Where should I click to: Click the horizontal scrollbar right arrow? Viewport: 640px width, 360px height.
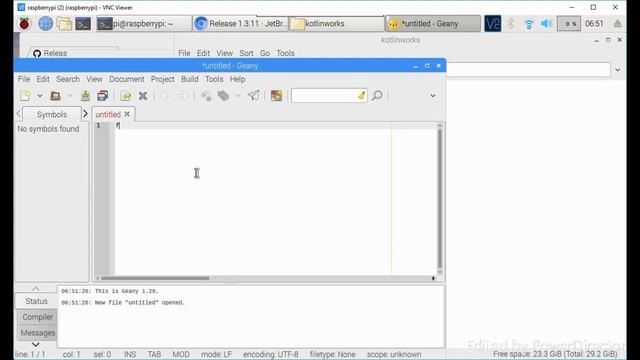coord(433,278)
